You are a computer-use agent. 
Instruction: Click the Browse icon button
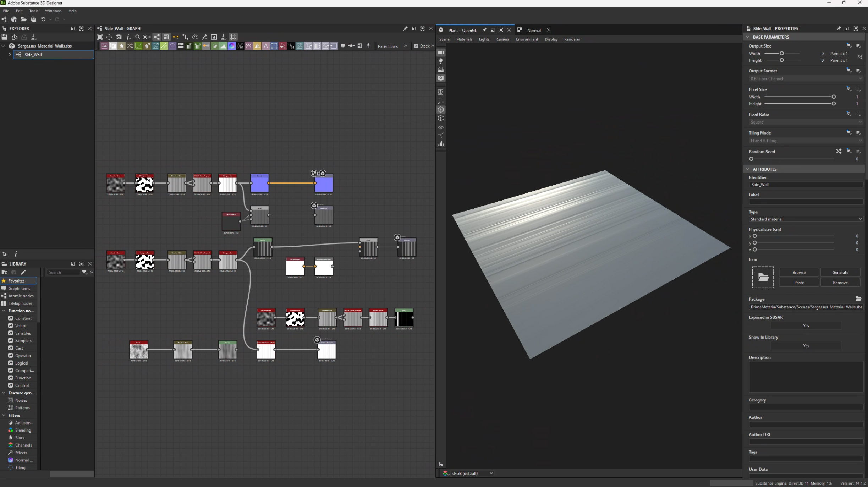[799, 272]
